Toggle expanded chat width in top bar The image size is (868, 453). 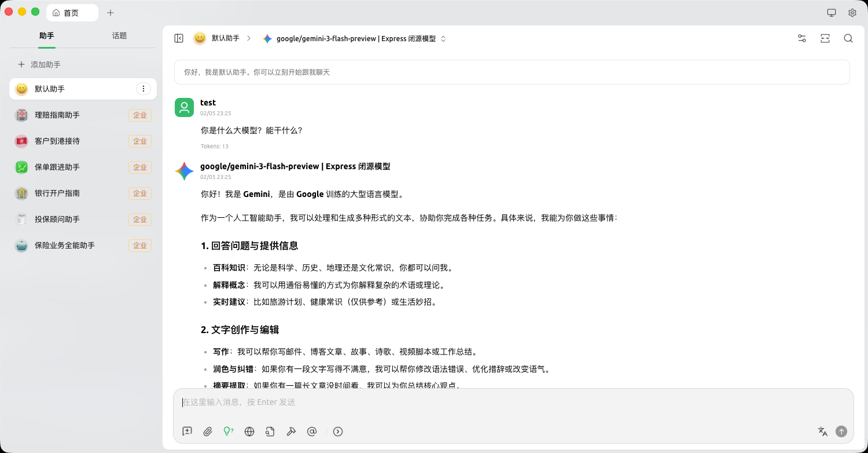(825, 38)
